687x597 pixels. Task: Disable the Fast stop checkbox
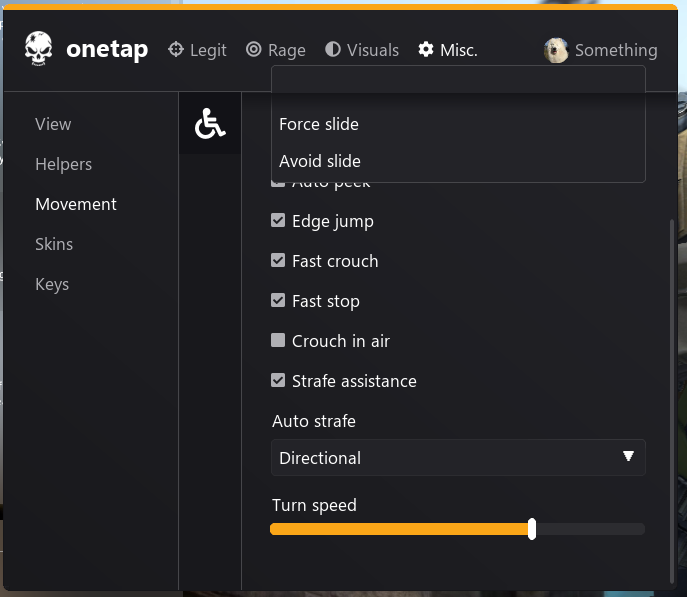coord(278,300)
